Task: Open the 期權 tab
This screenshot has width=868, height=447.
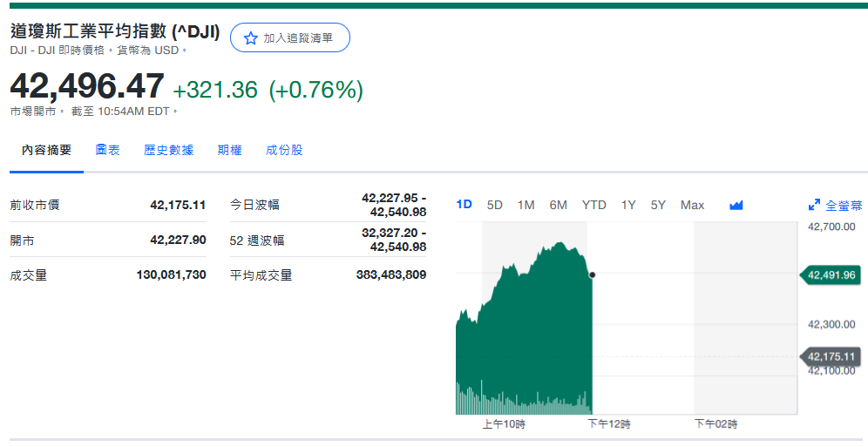Action: pos(230,150)
